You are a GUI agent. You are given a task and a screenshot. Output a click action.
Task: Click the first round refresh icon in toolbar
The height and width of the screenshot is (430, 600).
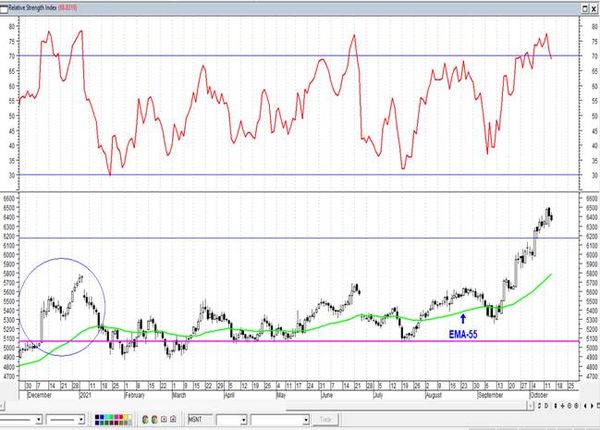click(145, 419)
